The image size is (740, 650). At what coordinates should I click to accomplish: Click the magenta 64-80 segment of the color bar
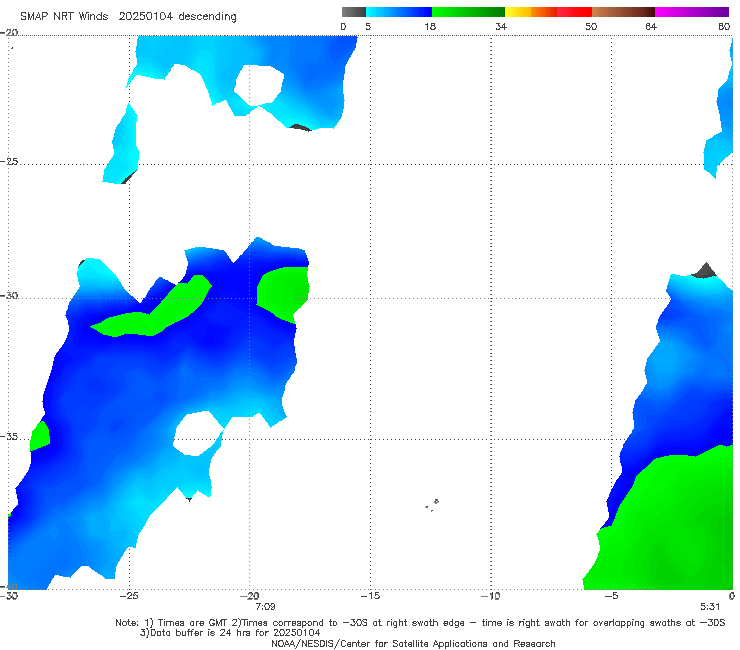point(692,12)
